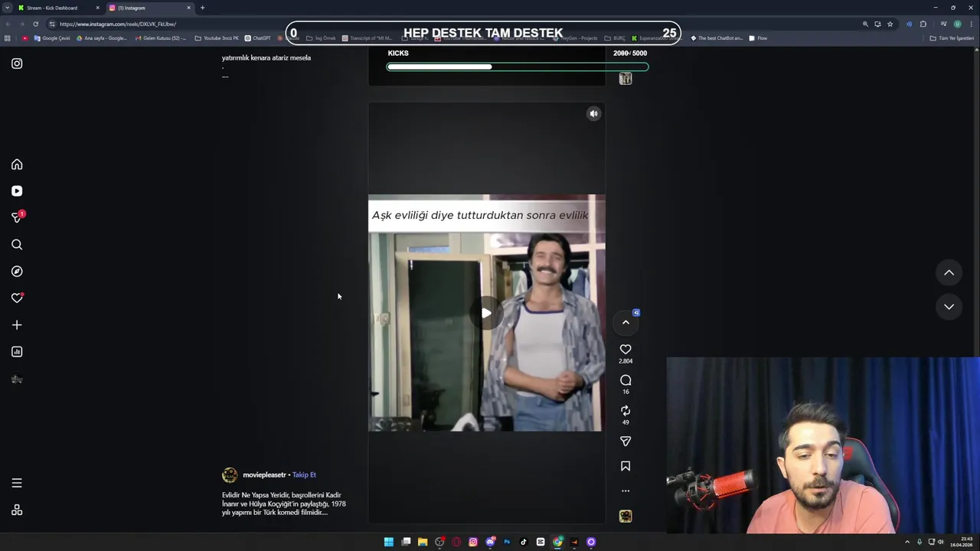Open Instagram search from sidebar magnifier

pos(17,245)
